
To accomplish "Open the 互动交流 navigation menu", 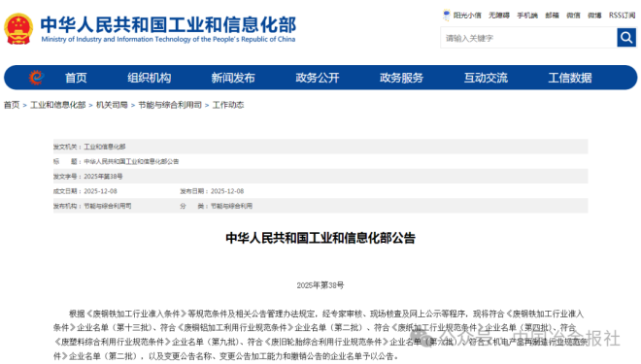I will 486,78.
